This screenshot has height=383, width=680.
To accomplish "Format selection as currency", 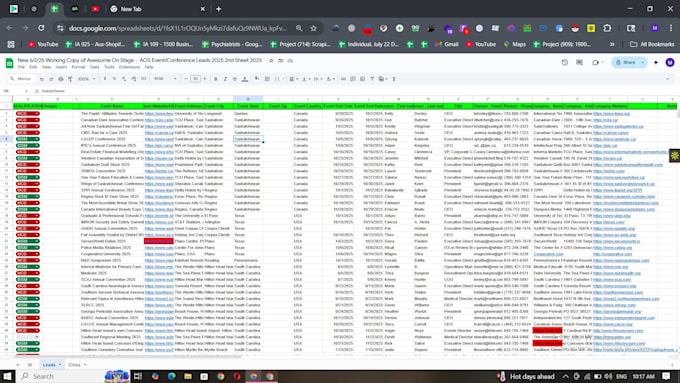I will coord(105,79).
